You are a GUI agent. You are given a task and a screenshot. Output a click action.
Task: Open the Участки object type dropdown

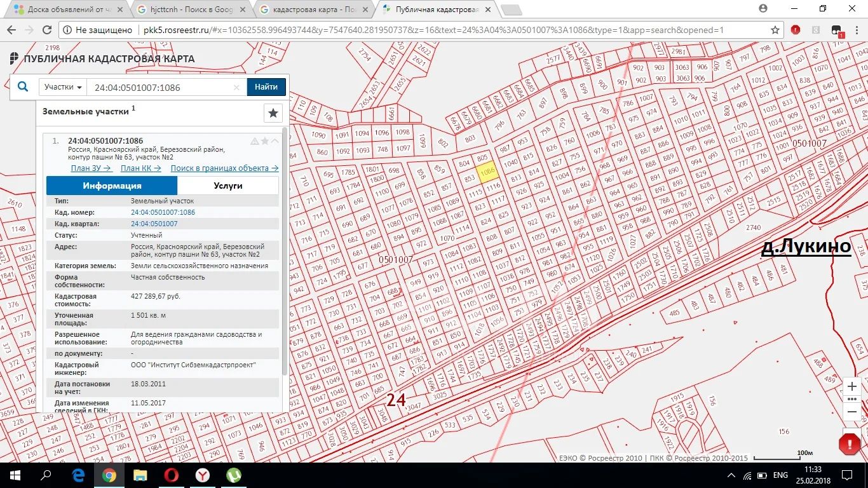click(x=64, y=87)
